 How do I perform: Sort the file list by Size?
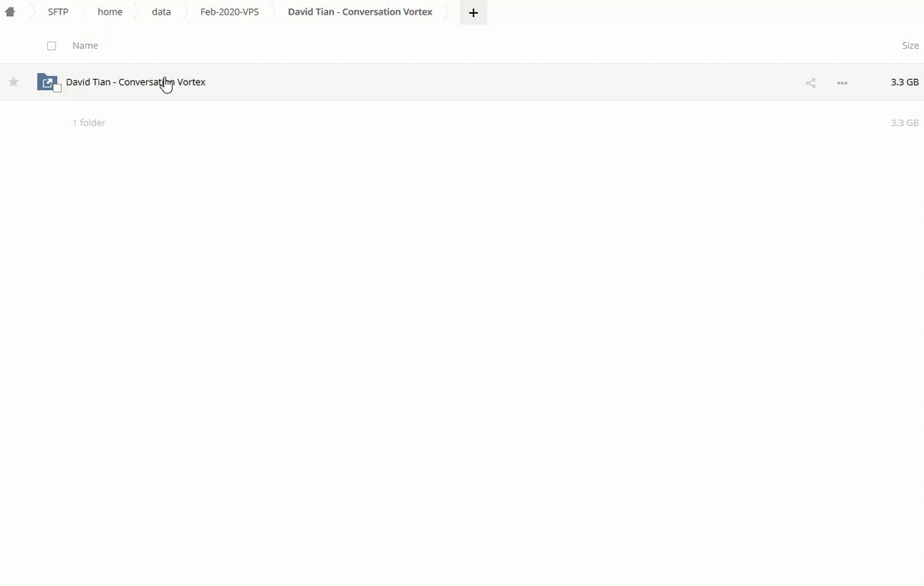click(x=910, y=46)
